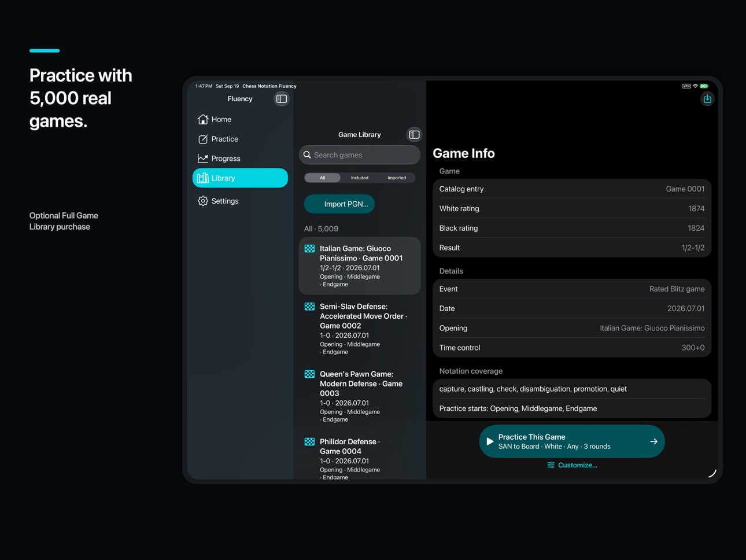Click the White rating value 1874
The image size is (746, 560).
coord(696,209)
